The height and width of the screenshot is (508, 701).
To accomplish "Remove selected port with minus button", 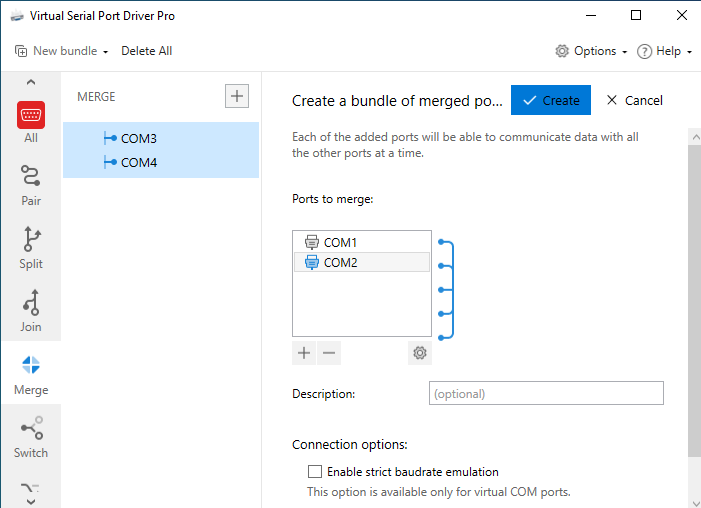I will 329,353.
